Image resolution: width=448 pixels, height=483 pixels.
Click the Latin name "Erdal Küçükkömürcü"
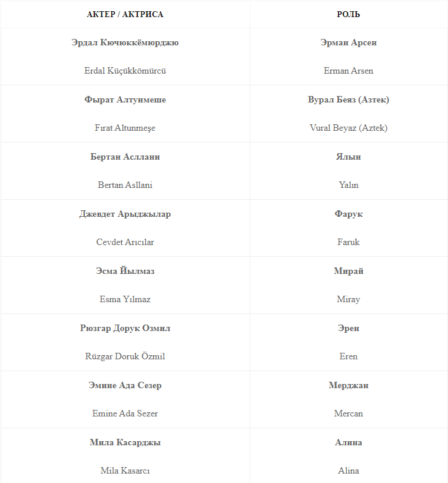coord(125,71)
